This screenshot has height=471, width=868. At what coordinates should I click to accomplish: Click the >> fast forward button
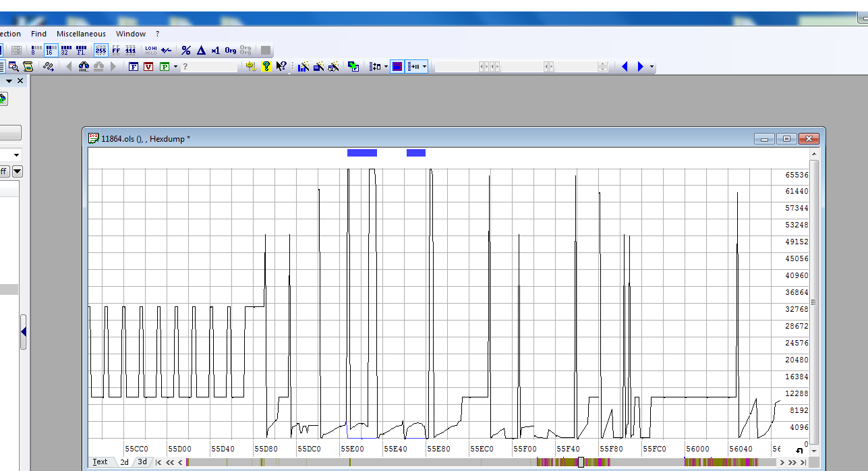pyautogui.click(x=792, y=462)
